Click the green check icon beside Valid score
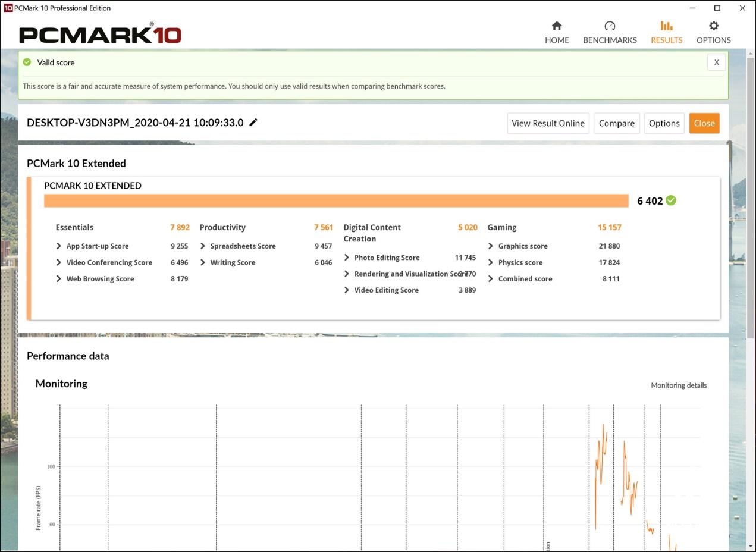Screen dimensions: 756x552 pos(27,62)
